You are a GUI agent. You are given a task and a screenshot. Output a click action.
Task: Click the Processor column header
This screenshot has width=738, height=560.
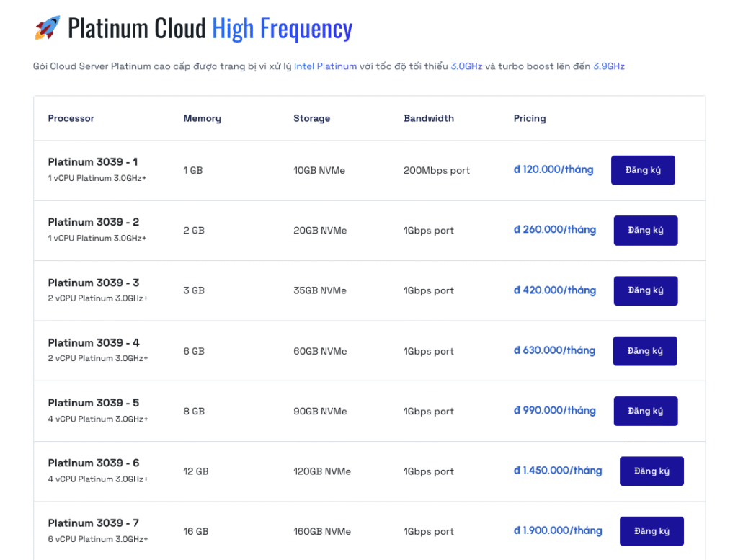71,118
